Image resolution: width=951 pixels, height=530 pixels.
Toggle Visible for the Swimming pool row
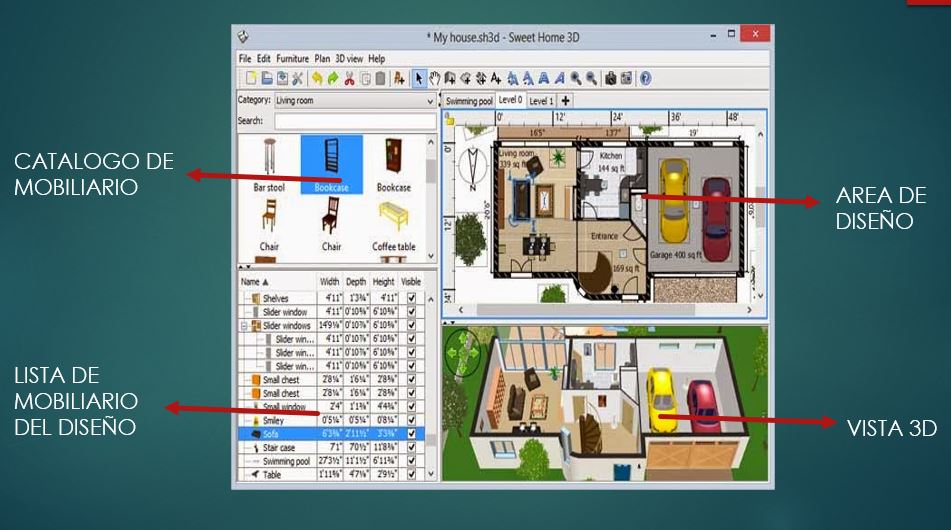[x=412, y=461]
